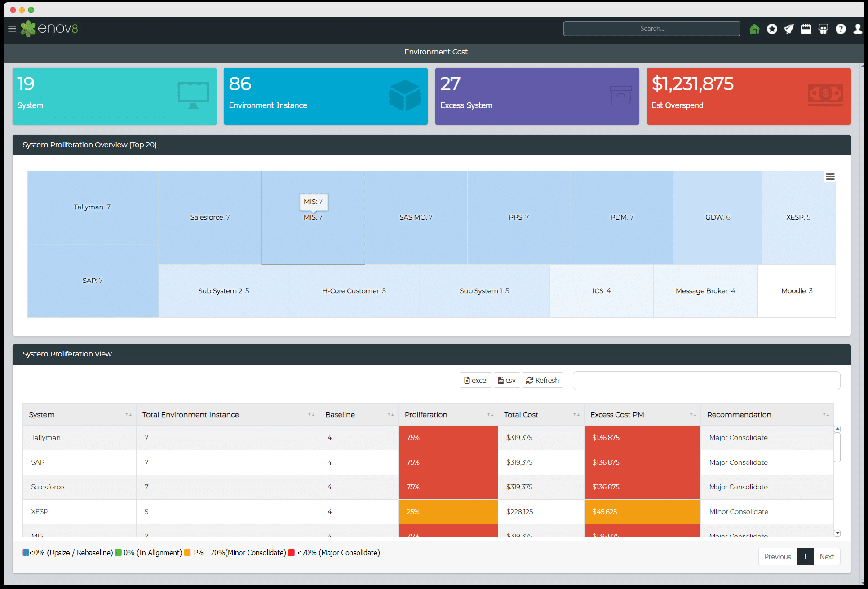
Task: Click the Salesforce row system cell
Action: [80, 487]
